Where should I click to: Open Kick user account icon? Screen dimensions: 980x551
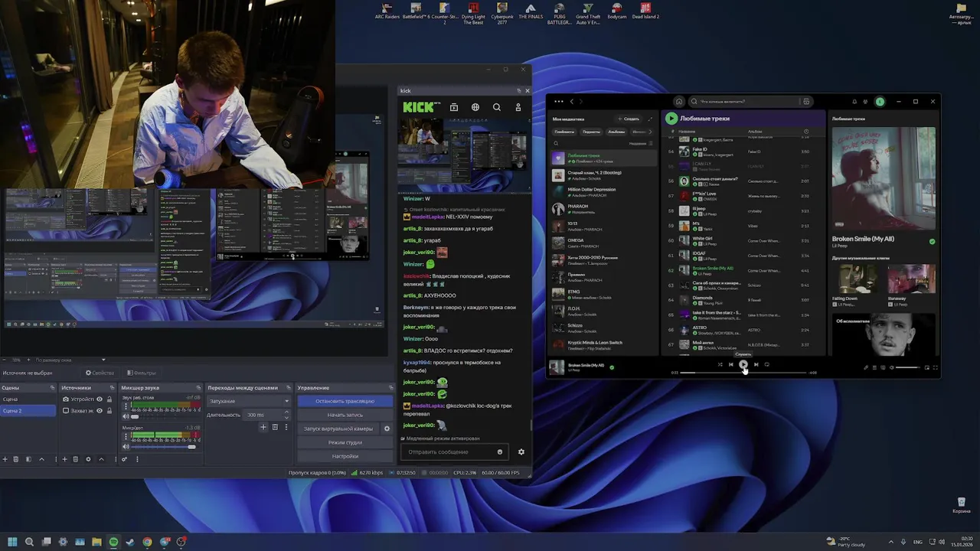click(518, 108)
